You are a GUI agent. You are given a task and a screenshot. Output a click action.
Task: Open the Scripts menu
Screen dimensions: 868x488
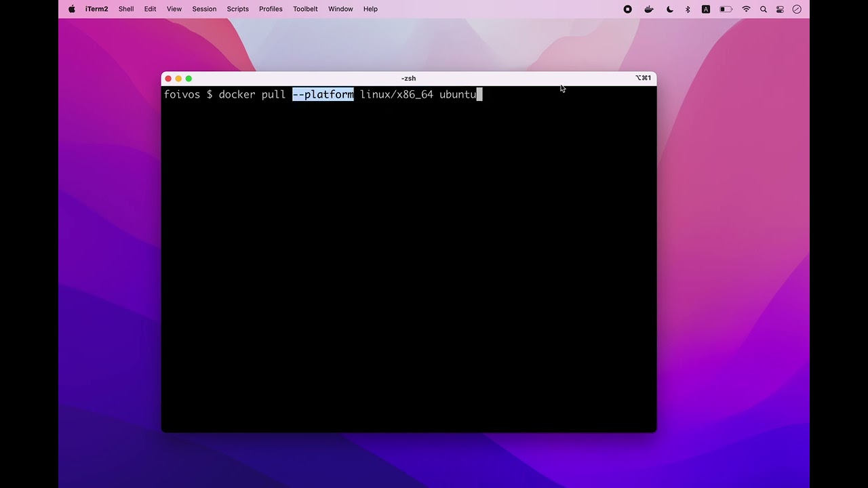(237, 9)
